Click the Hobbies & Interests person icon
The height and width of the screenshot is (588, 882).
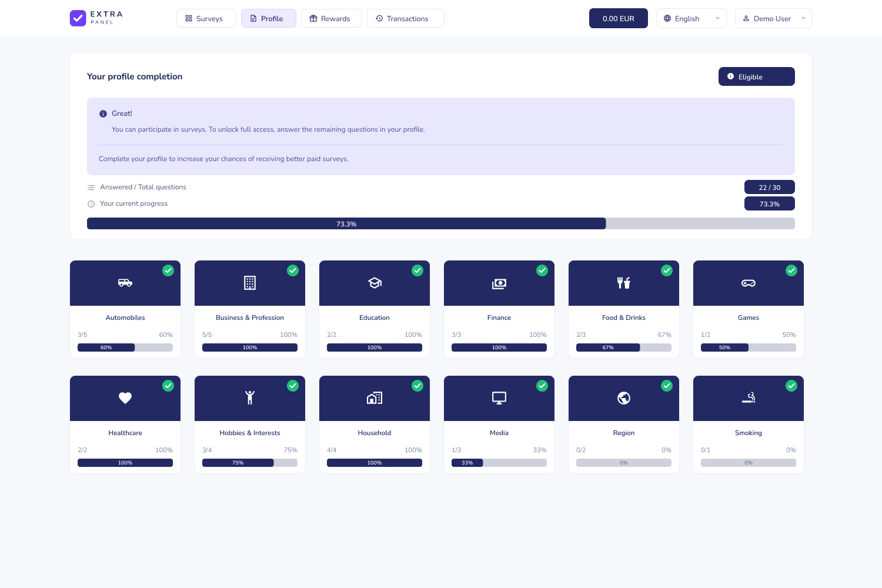250,398
